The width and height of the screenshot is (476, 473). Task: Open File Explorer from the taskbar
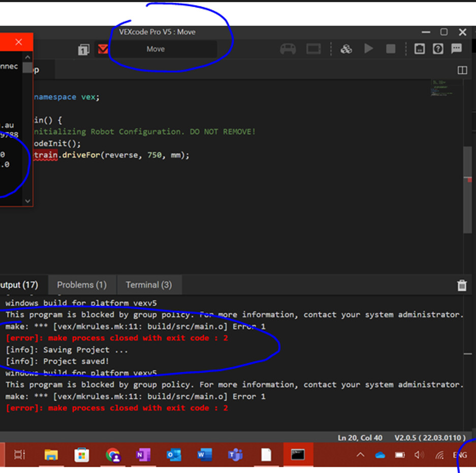click(51, 455)
